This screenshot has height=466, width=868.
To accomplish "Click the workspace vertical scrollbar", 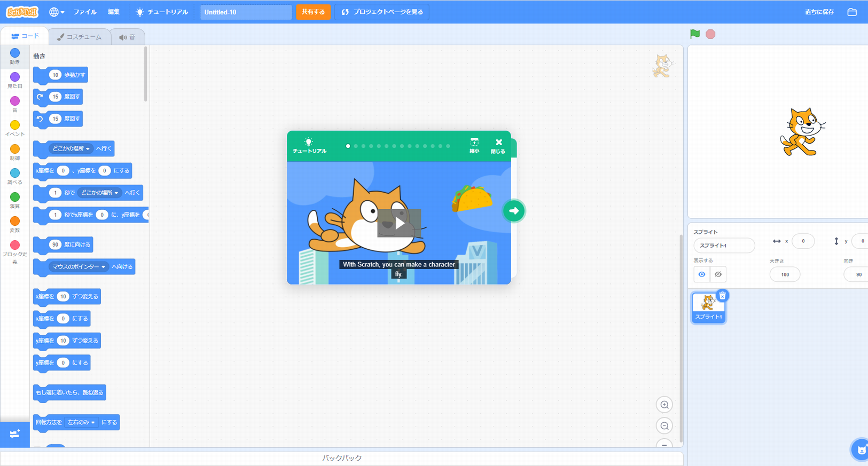I will 681,338.
